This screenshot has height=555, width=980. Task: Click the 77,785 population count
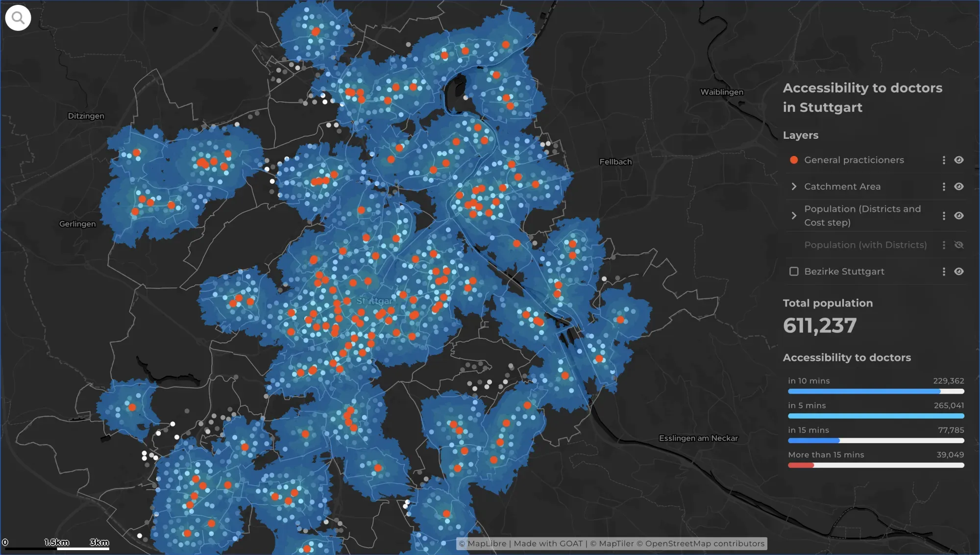[951, 430]
